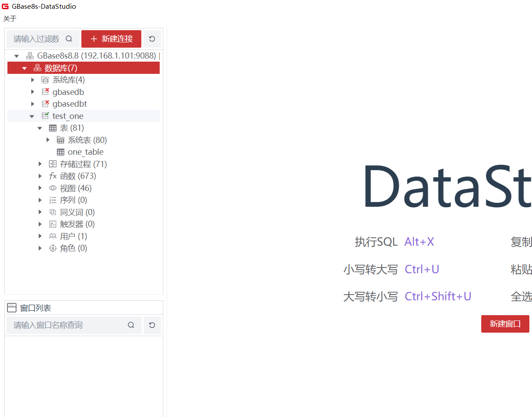This screenshot has height=417, width=532.
Task: Click the 新建连接 button
Action: pyautogui.click(x=111, y=39)
